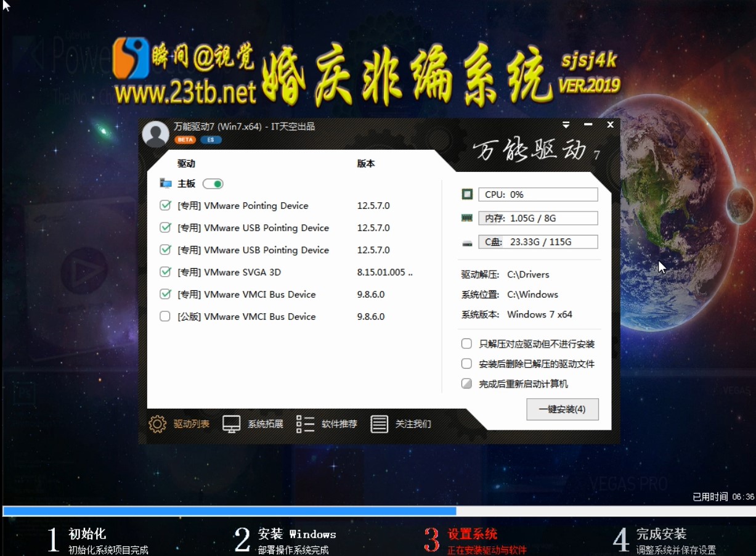Minimize the 万能驱动 window
756x556 pixels.
(x=588, y=125)
